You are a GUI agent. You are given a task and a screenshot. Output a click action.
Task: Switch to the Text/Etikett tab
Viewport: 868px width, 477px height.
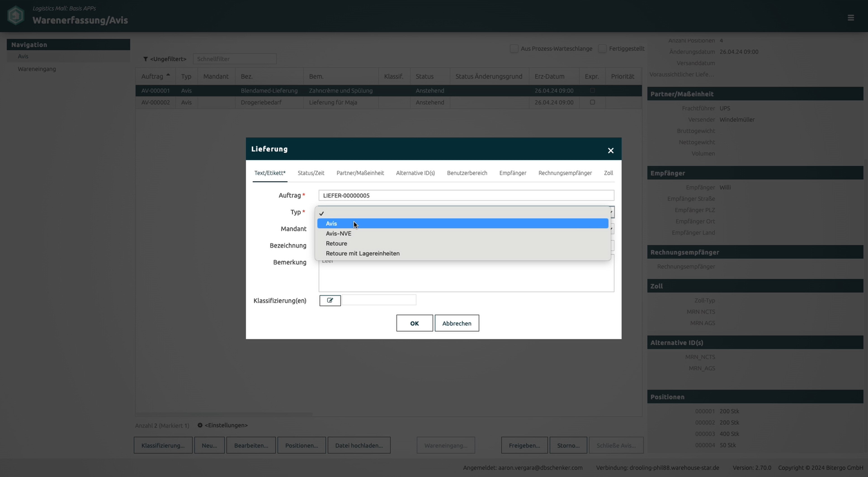tap(270, 173)
